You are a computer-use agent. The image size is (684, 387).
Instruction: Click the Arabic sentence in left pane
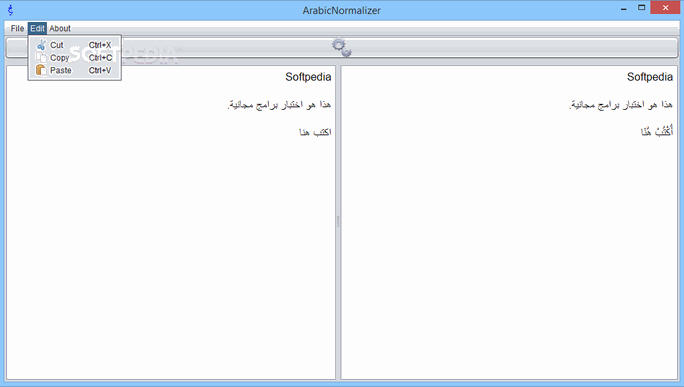coord(279,105)
